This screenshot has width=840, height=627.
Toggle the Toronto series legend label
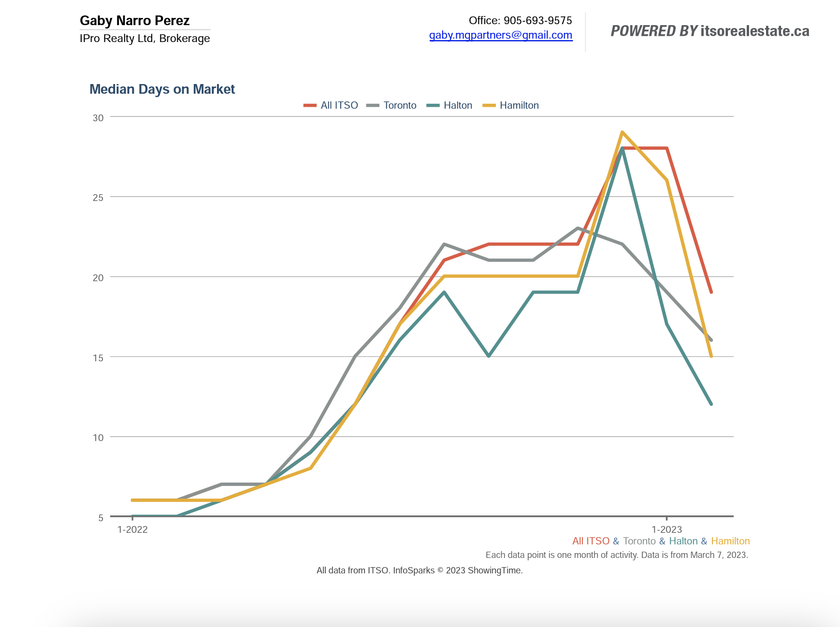point(400,105)
